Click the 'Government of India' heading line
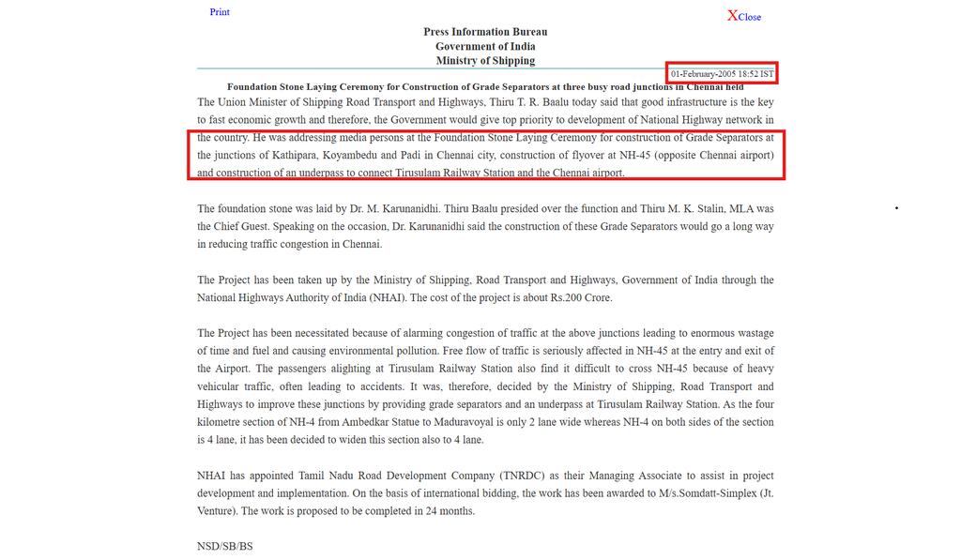Viewport: 961px width, 560px height. pos(485,47)
